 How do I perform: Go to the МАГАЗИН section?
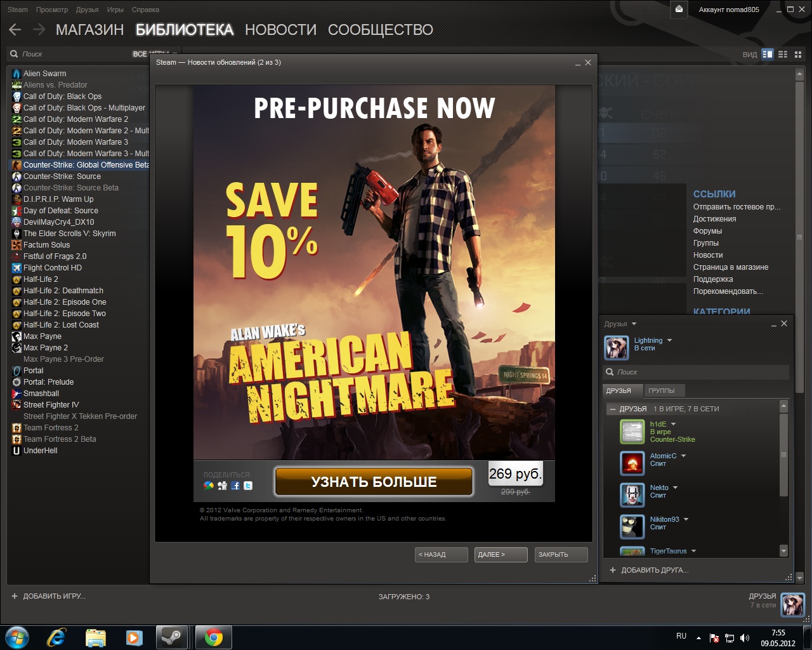(90, 30)
